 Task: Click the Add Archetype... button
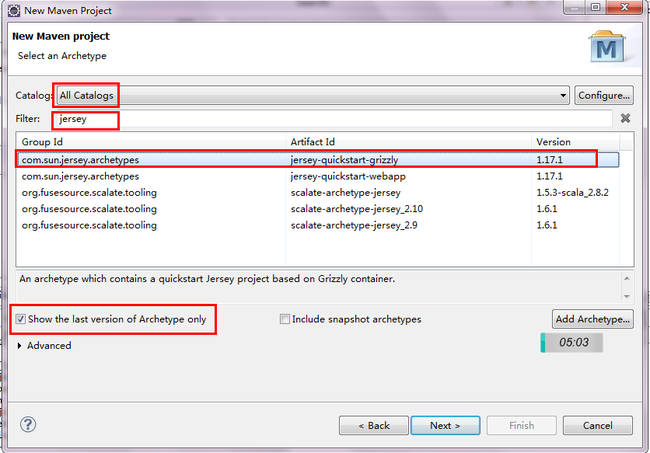click(x=592, y=319)
